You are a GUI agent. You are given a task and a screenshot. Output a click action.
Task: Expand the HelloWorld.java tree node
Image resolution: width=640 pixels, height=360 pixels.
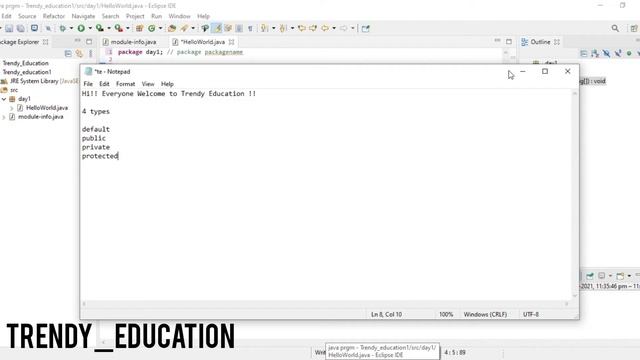pyautogui.click(x=11, y=108)
